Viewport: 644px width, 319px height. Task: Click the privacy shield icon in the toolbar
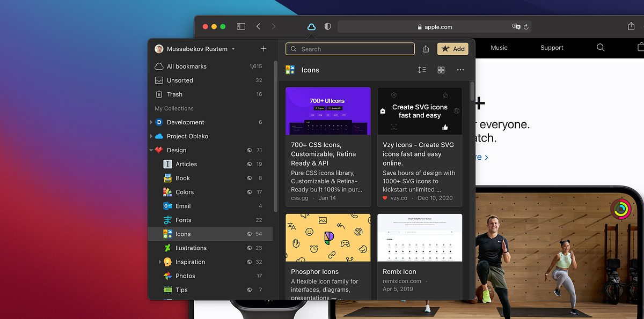pos(327,26)
